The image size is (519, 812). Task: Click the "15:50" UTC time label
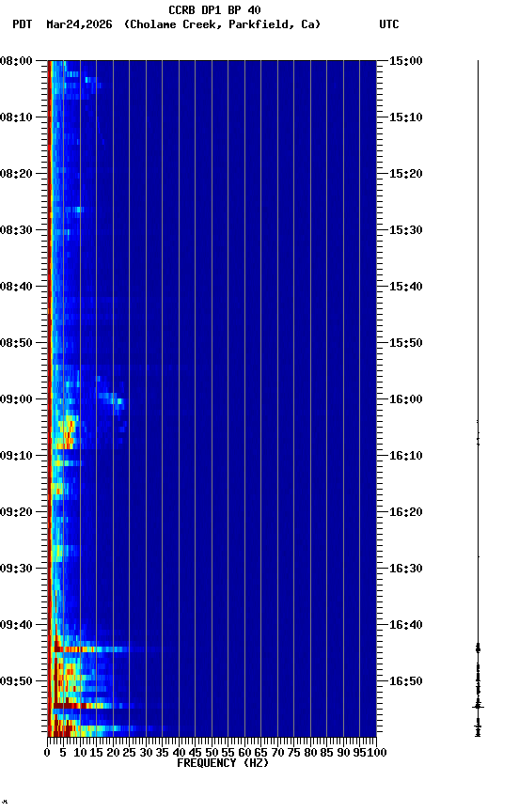click(x=406, y=343)
